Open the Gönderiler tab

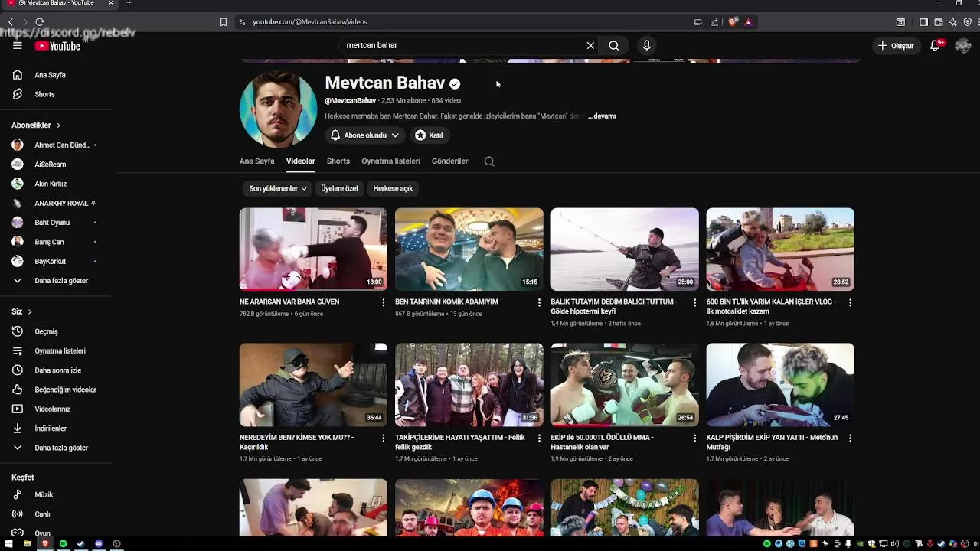449,161
